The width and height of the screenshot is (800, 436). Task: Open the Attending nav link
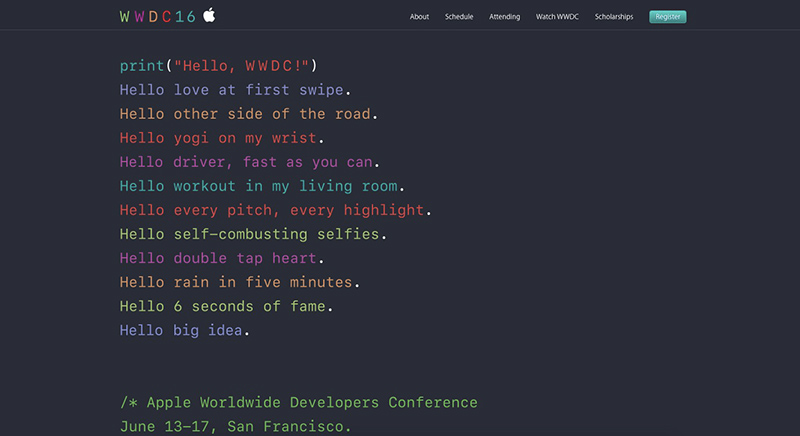[504, 17]
